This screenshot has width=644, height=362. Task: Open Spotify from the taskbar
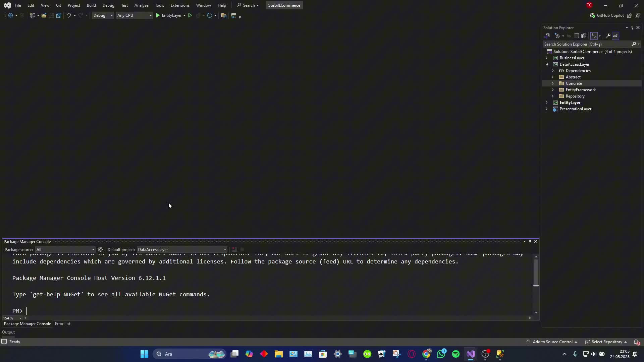(456, 354)
